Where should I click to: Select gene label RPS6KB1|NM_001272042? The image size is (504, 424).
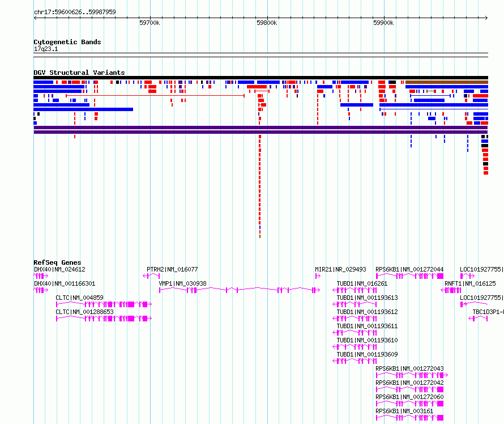(x=409, y=383)
